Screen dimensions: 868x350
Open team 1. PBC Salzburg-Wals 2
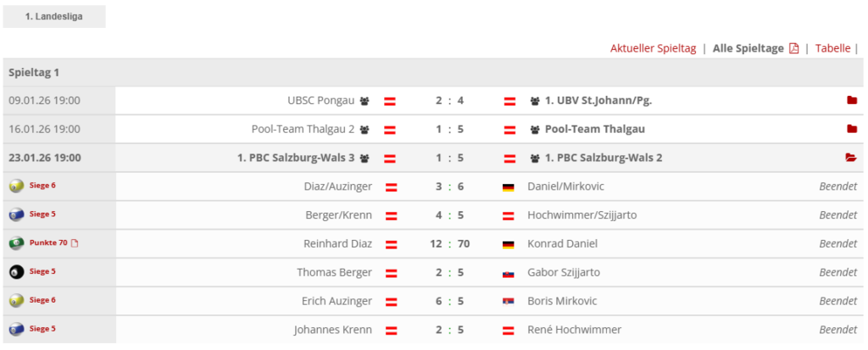coord(604,158)
